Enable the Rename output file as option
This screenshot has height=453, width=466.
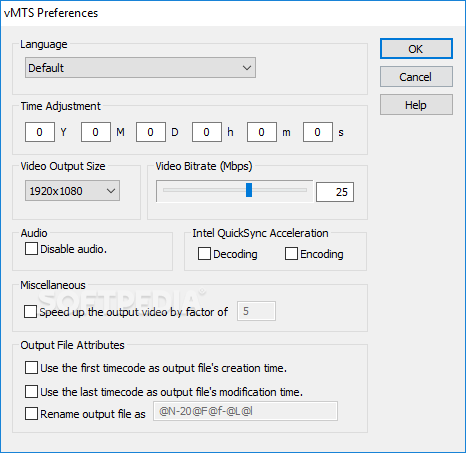[x=31, y=414]
